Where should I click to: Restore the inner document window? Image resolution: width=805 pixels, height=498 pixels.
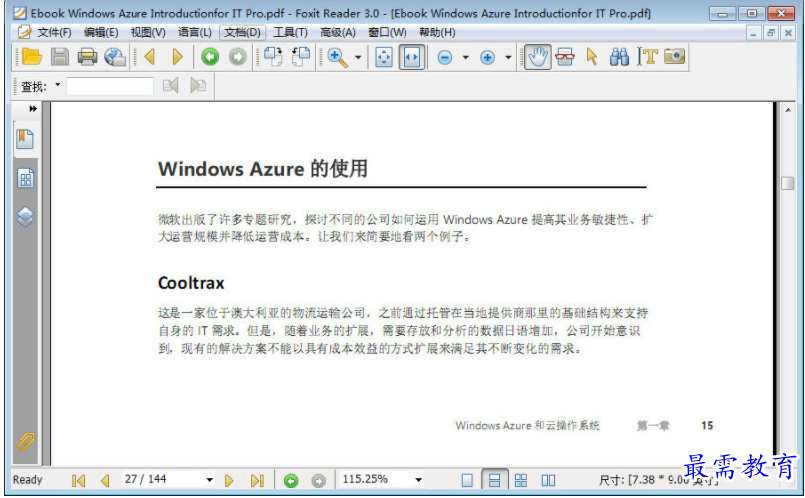771,33
